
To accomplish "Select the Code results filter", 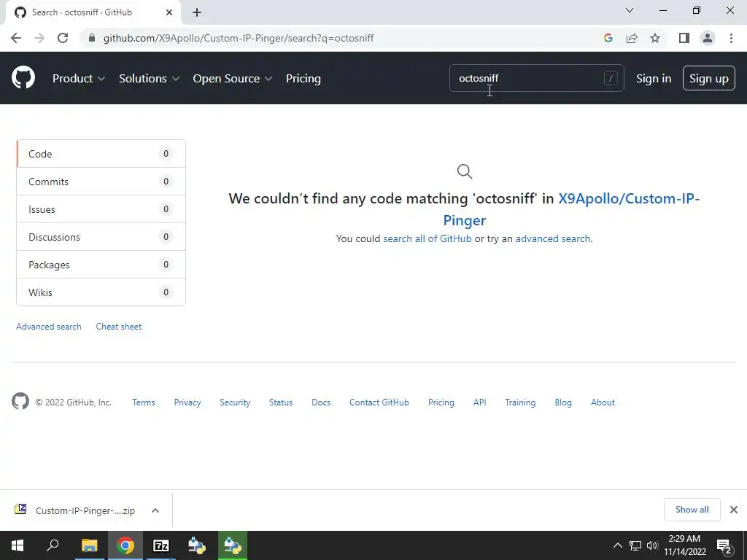I will coord(101,154).
